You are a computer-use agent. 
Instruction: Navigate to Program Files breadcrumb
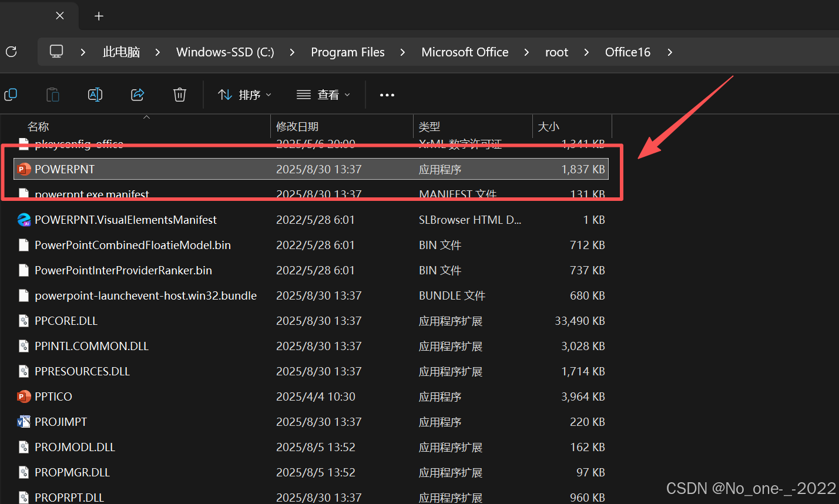pyautogui.click(x=348, y=52)
